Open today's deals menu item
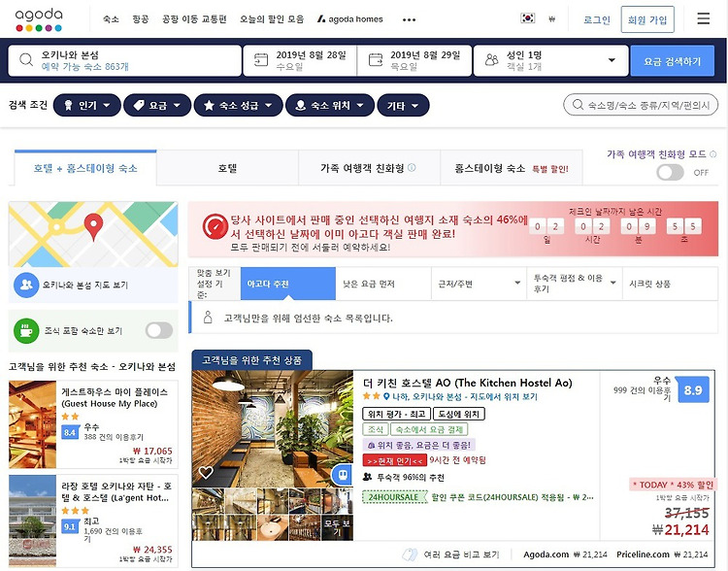Image resolution: width=728 pixels, height=571 pixels. (272, 19)
